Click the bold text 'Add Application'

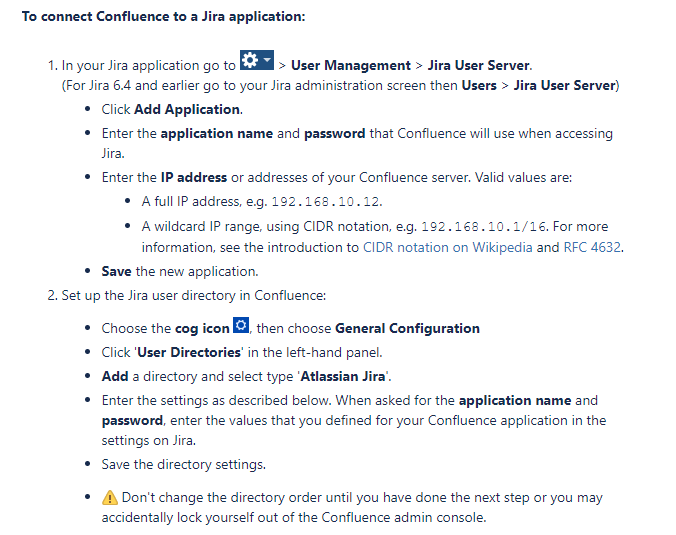coord(187,109)
